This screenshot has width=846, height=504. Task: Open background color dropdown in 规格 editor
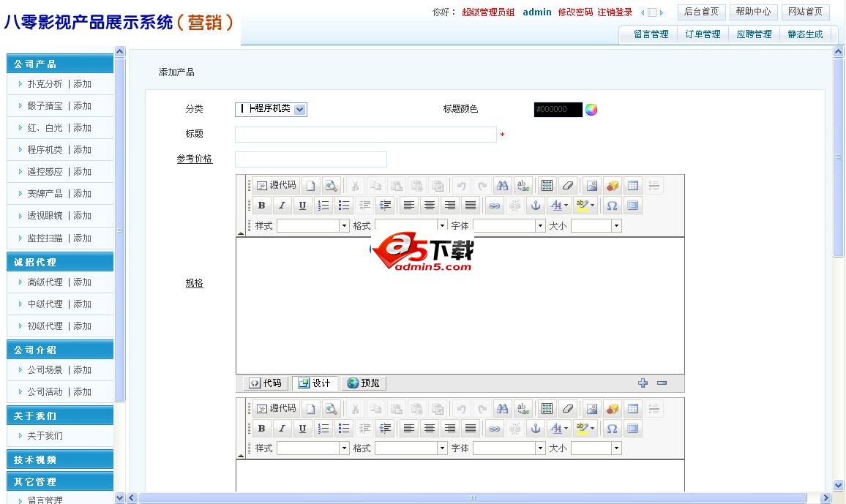(585, 206)
